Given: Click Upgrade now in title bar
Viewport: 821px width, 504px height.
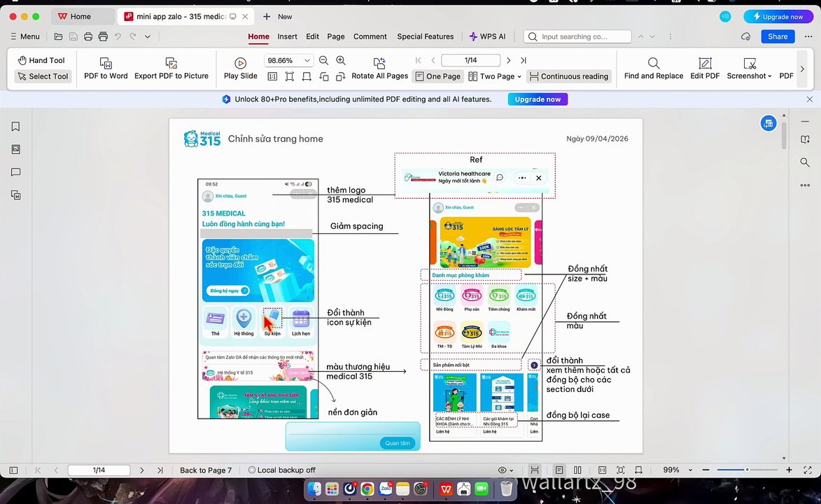Looking at the screenshot, I should 778,17.
